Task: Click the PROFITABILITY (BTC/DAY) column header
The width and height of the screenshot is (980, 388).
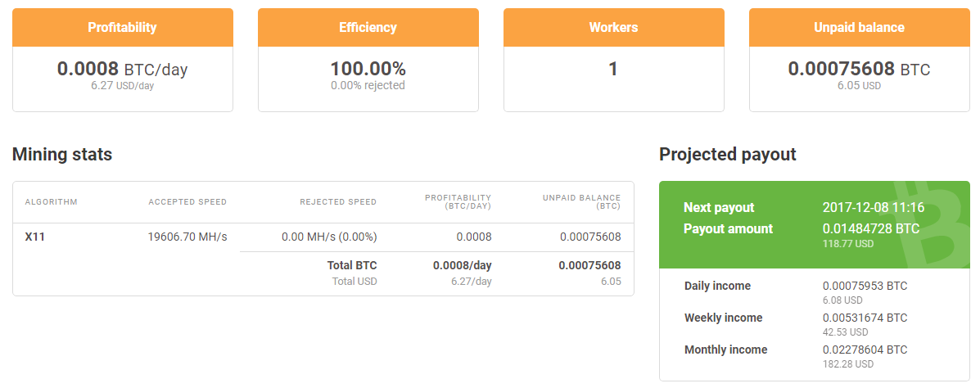Action: tap(458, 201)
